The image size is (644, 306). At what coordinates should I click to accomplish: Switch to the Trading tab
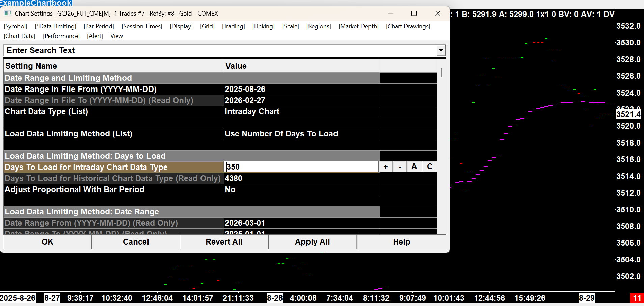(x=234, y=26)
